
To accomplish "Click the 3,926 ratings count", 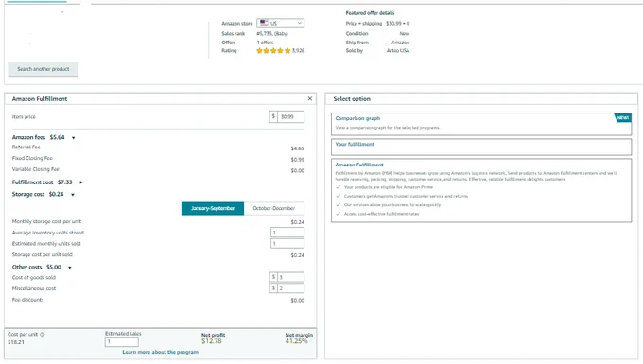I will [298, 51].
